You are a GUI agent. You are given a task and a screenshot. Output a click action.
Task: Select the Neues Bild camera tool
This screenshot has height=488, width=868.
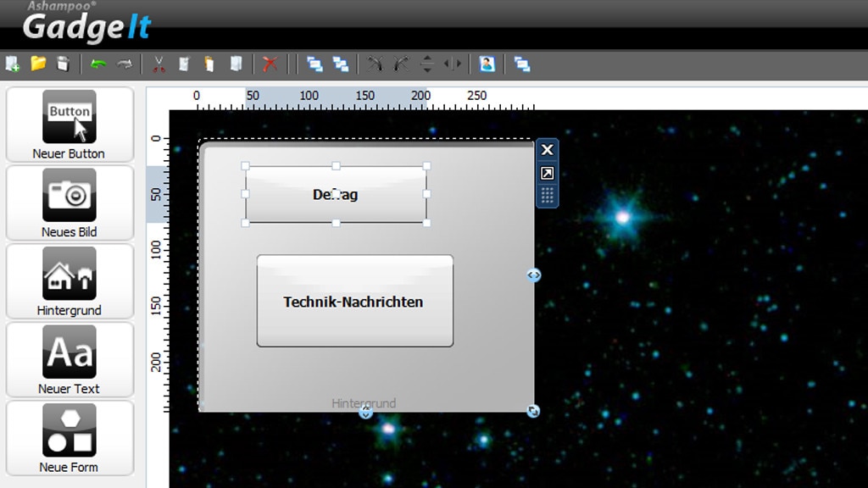(x=69, y=201)
